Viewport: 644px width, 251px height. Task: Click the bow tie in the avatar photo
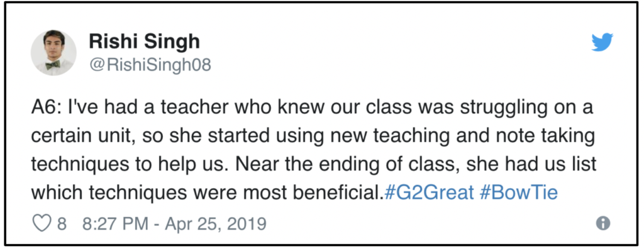click(53, 65)
